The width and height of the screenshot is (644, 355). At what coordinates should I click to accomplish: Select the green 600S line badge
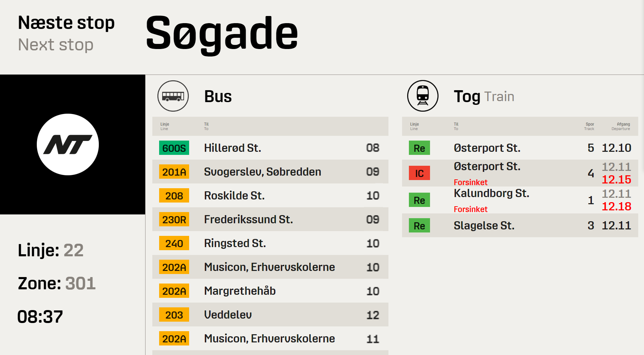click(x=174, y=148)
